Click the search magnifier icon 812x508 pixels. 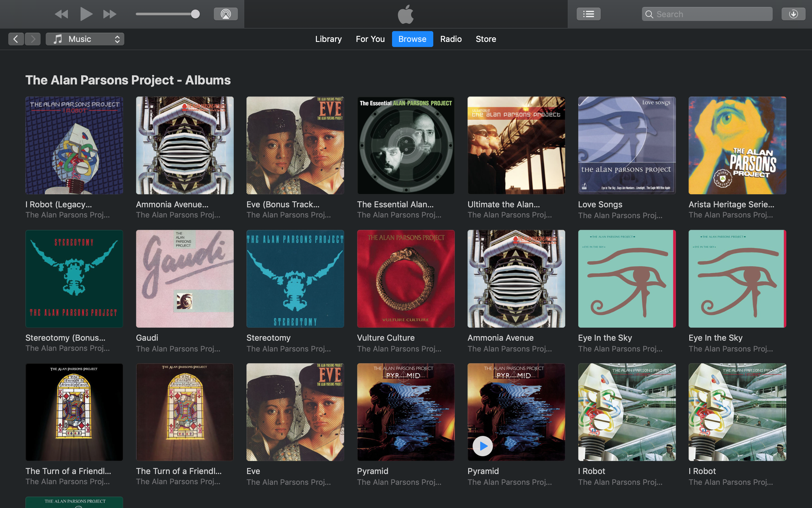[649, 15]
